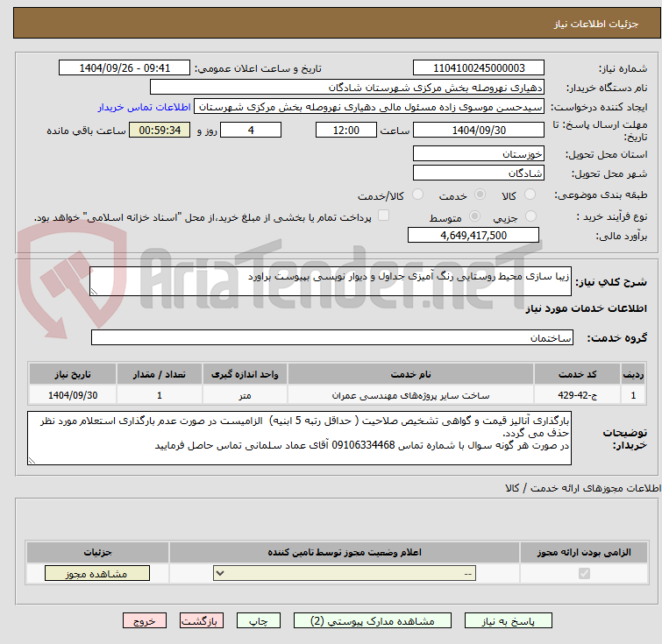Open مشاهده مدارک پیوستی (2) attachments
This screenshot has width=662, height=644.
pos(372,621)
